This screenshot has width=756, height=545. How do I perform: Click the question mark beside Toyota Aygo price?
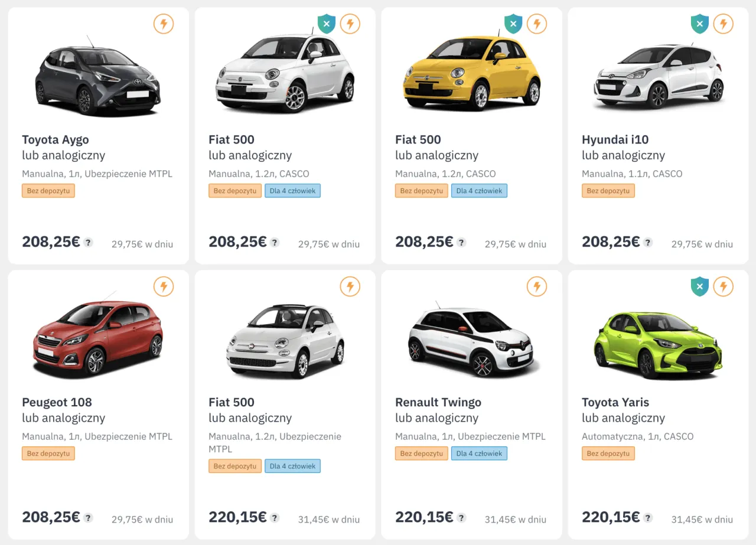tap(88, 242)
